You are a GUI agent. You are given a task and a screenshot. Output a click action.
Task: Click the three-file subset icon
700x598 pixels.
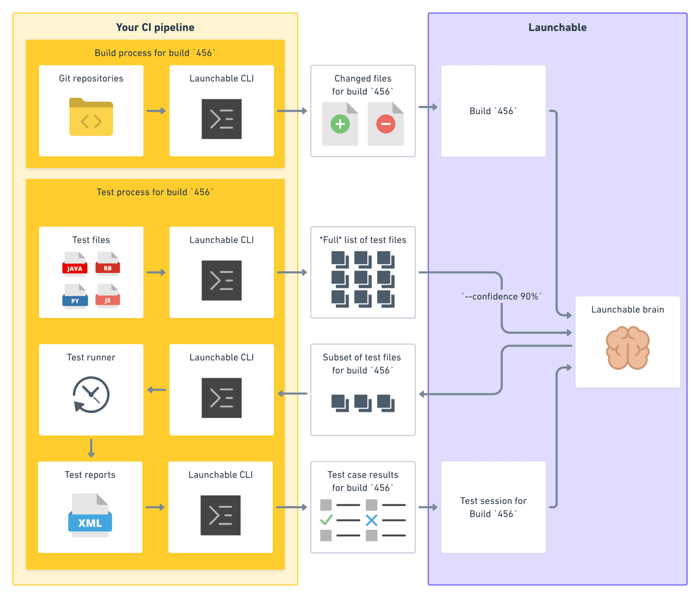(x=363, y=403)
